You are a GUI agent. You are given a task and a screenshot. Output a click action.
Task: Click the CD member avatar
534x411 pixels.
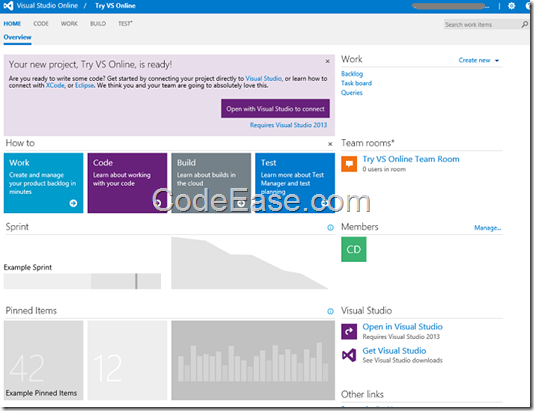[354, 249]
